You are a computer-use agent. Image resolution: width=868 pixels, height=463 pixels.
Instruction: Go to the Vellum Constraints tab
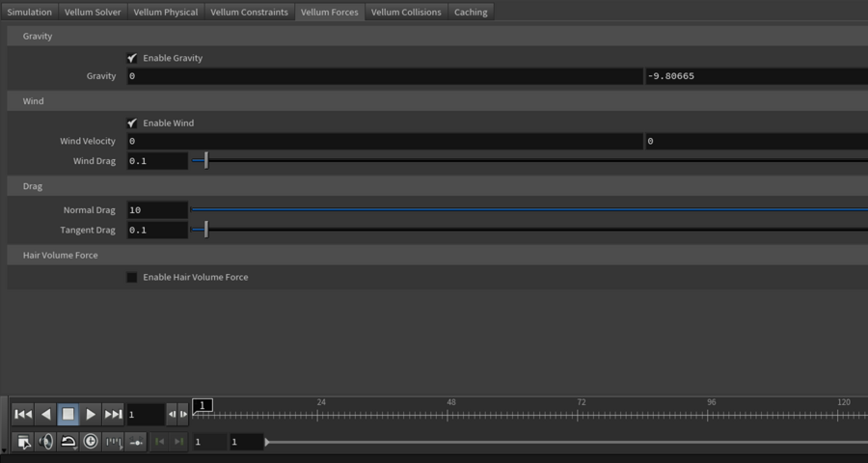click(249, 13)
